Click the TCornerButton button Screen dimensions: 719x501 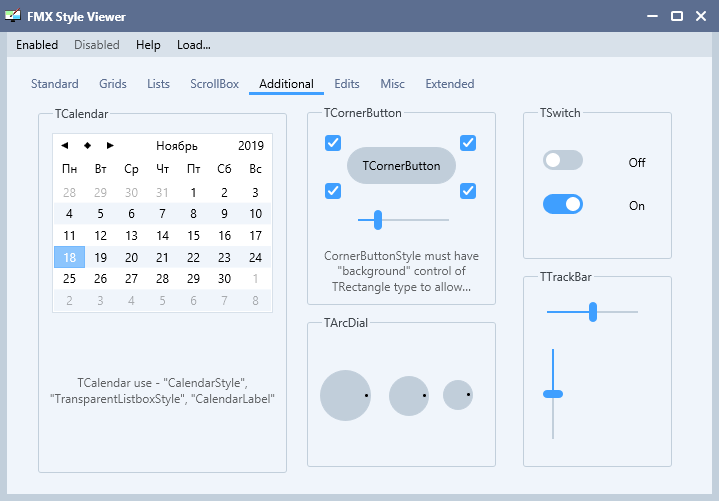click(401, 165)
